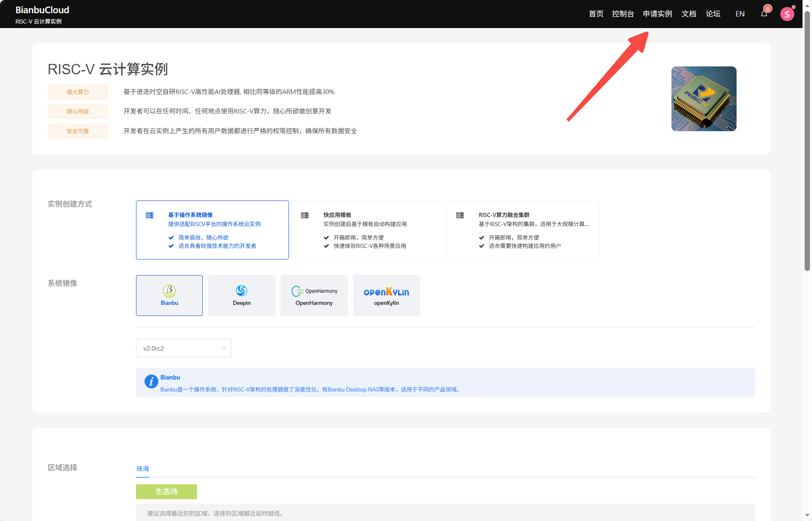Expand the v2.0rc2 version dropdown
This screenshot has height=521, width=812.
183,348
